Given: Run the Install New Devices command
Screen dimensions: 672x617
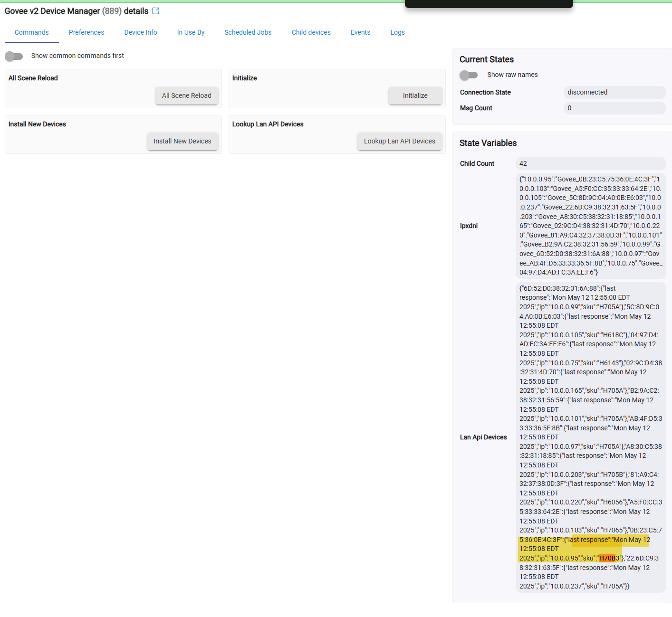Looking at the screenshot, I should [182, 141].
